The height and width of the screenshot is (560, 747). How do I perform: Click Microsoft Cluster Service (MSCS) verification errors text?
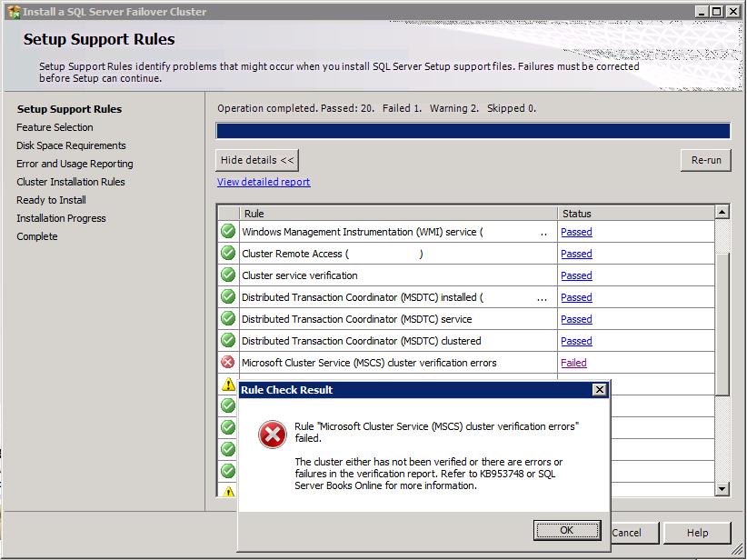pos(369,363)
